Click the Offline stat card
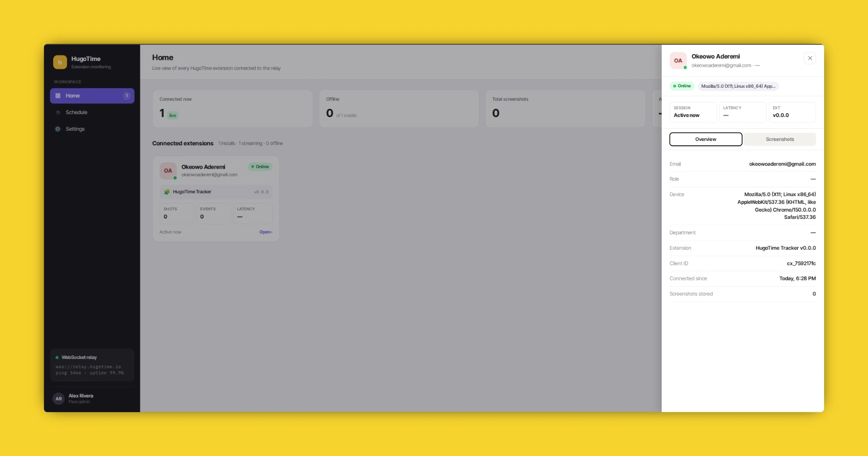 (399, 108)
